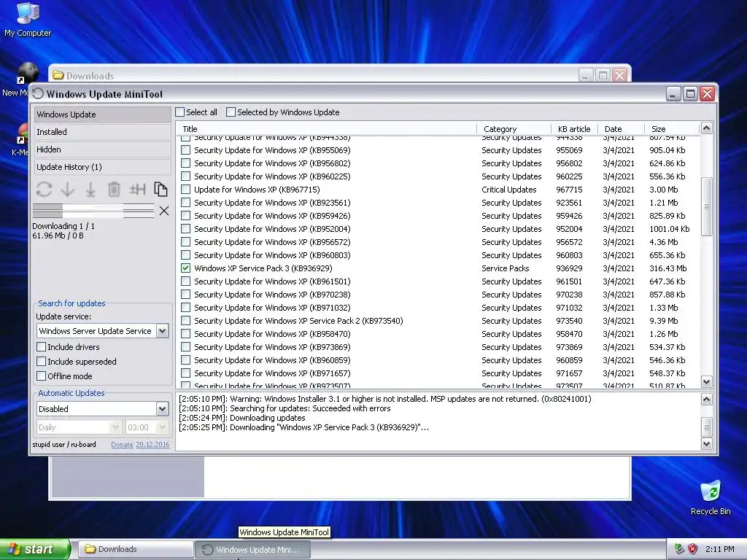This screenshot has height=560, width=747.
Task: Switch to the Installed tab
Action: pyautogui.click(x=102, y=132)
